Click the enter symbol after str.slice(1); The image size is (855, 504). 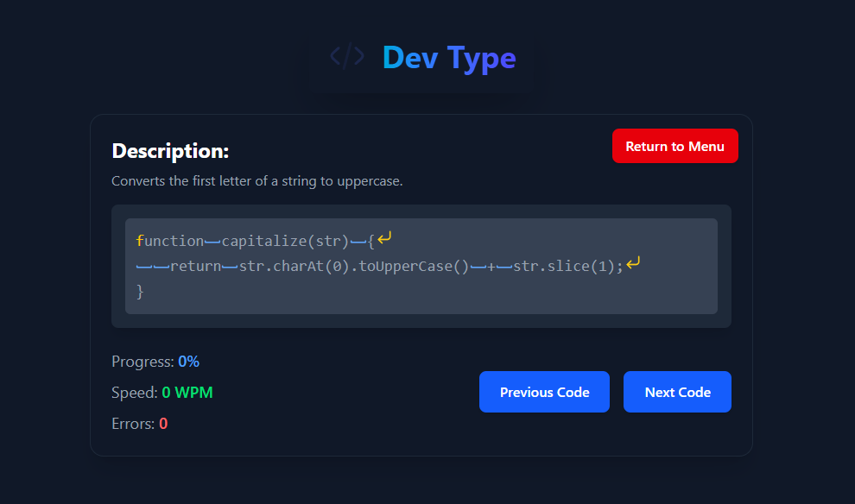click(x=632, y=263)
